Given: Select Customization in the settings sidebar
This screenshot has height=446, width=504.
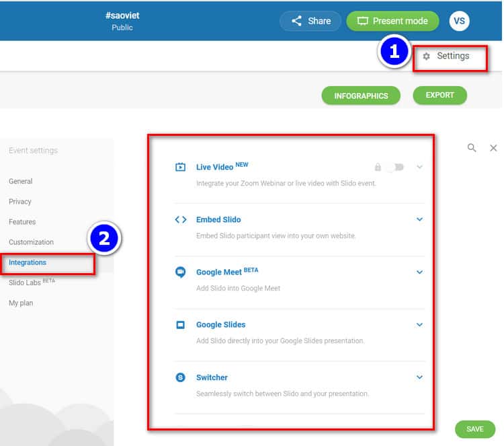Looking at the screenshot, I should click(31, 242).
